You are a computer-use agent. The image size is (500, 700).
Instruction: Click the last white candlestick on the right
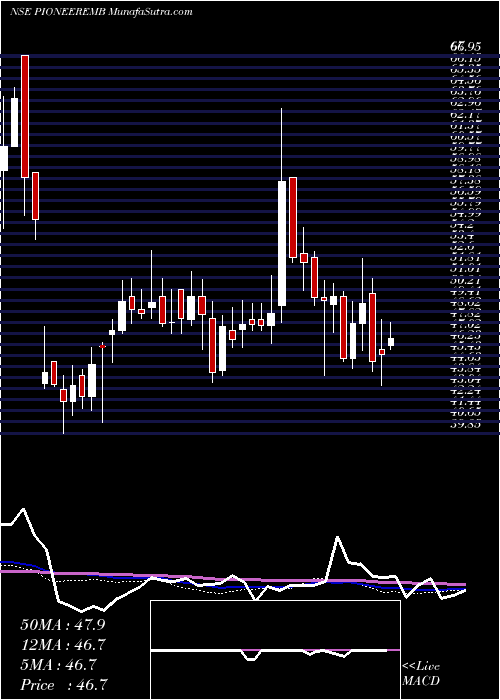(x=391, y=342)
